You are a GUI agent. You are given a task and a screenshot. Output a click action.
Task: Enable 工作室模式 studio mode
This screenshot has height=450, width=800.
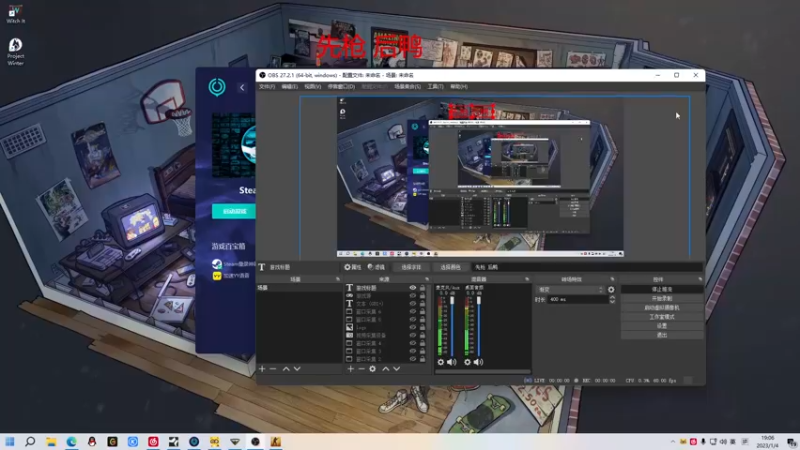pyautogui.click(x=662, y=317)
